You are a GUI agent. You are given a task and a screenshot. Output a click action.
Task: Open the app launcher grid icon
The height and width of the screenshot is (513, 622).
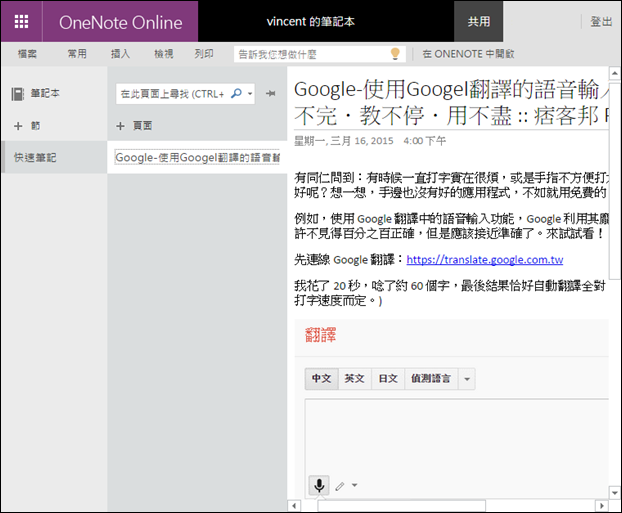(21, 21)
